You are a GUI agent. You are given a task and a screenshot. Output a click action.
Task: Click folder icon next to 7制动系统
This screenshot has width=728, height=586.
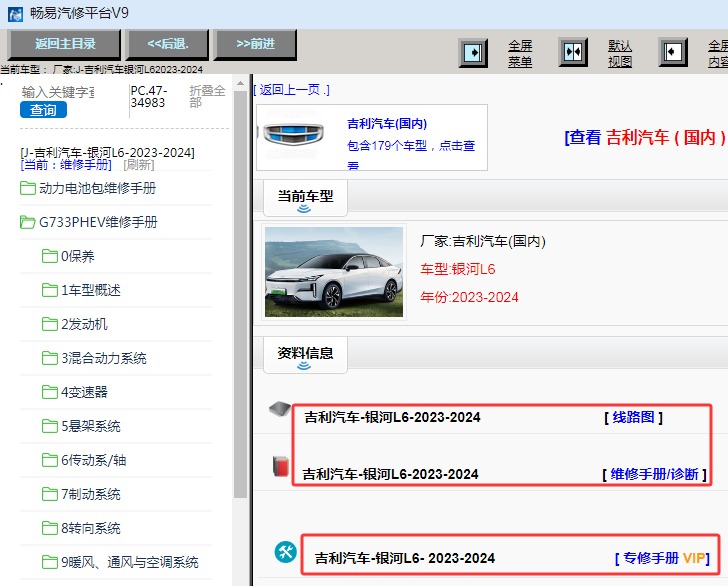click(x=50, y=494)
